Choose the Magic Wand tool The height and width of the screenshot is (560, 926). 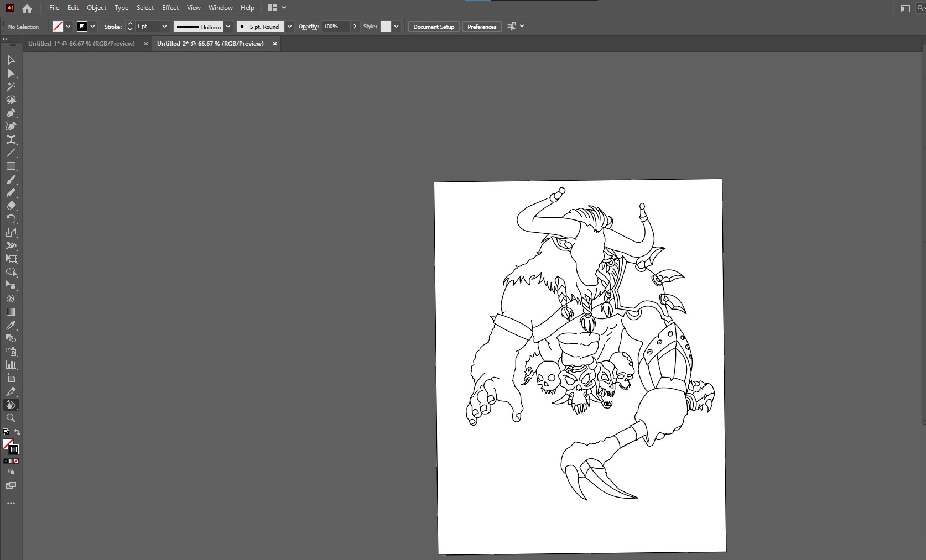click(x=11, y=86)
